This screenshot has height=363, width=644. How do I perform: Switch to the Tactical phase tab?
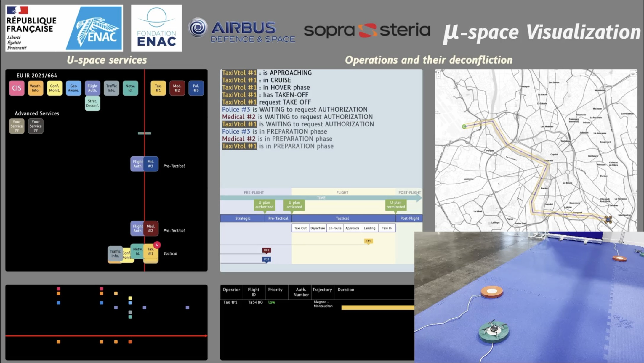coord(342,218)
